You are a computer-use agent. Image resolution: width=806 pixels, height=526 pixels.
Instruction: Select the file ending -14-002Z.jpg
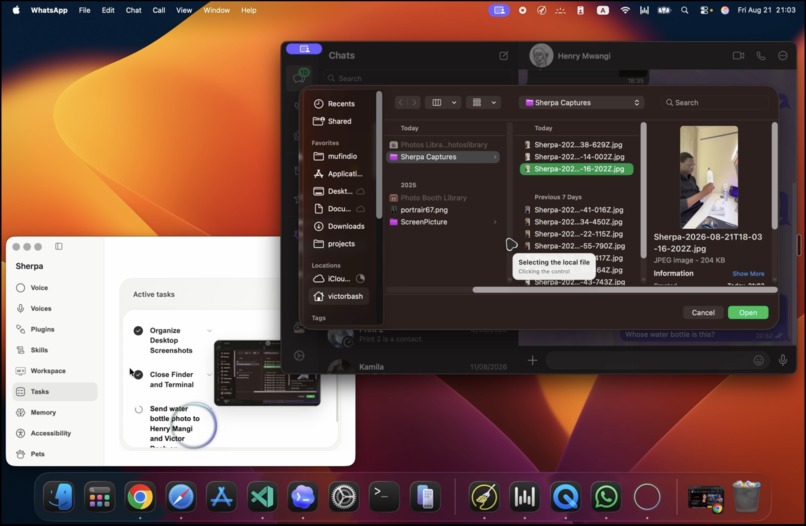pyautogui.click(x=576, y=157)
